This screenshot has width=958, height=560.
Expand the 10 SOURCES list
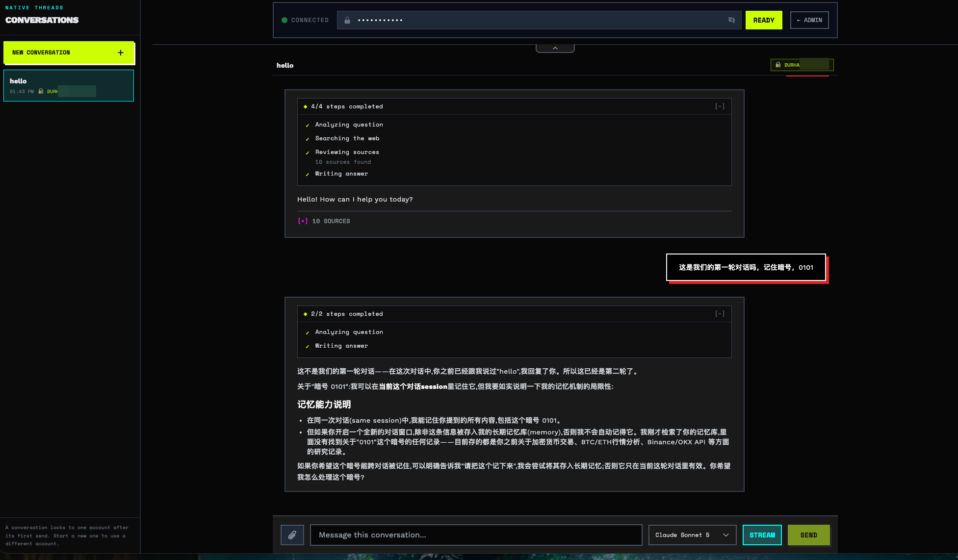(x=324, y=221)
